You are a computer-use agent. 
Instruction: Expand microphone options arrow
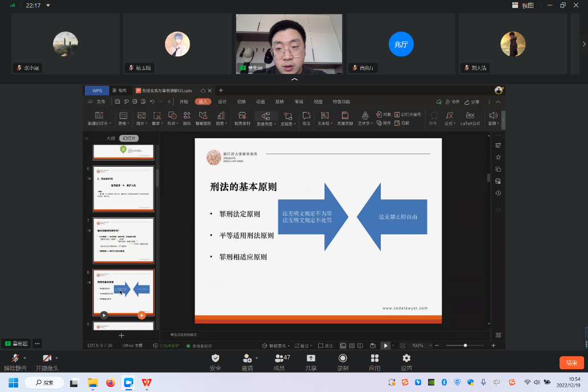pyautogui.click(x=25, y=358)
